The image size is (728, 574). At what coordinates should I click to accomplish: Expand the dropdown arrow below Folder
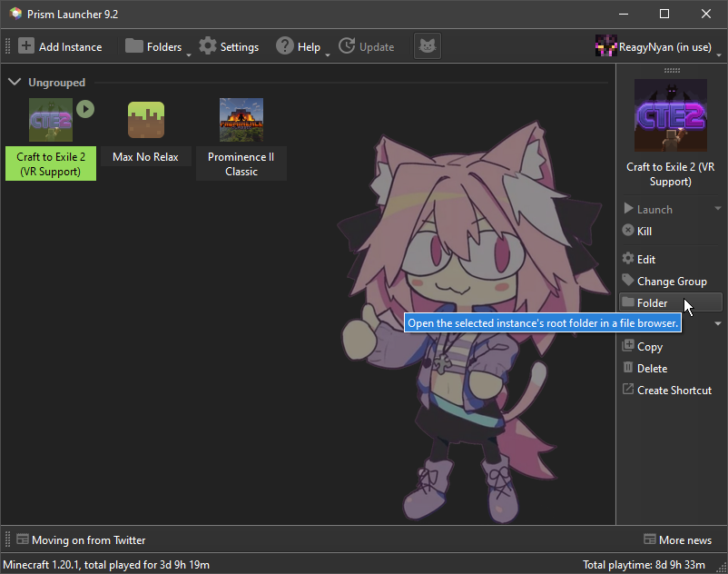pyautogui.click(x=718, y=323)
